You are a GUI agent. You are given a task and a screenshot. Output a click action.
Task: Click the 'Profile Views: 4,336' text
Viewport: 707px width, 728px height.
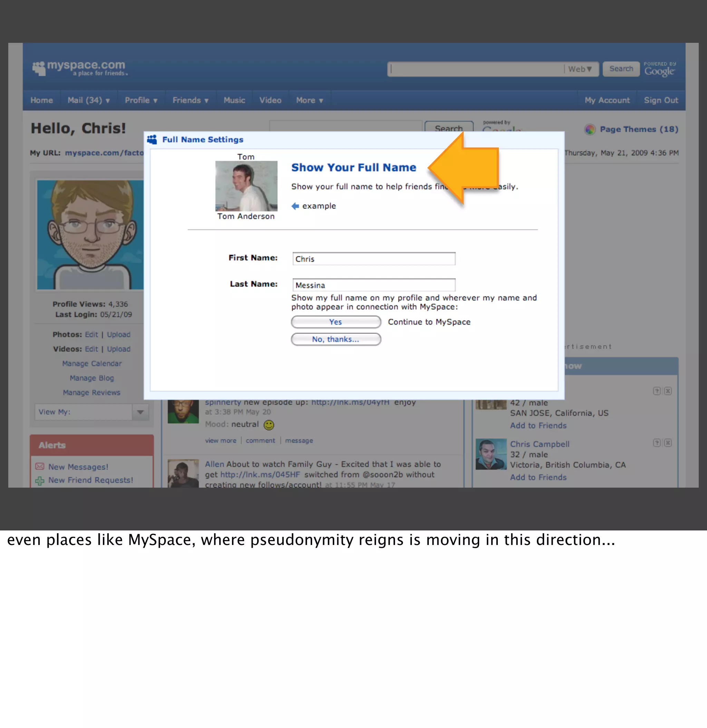click(x=90, y=304)
